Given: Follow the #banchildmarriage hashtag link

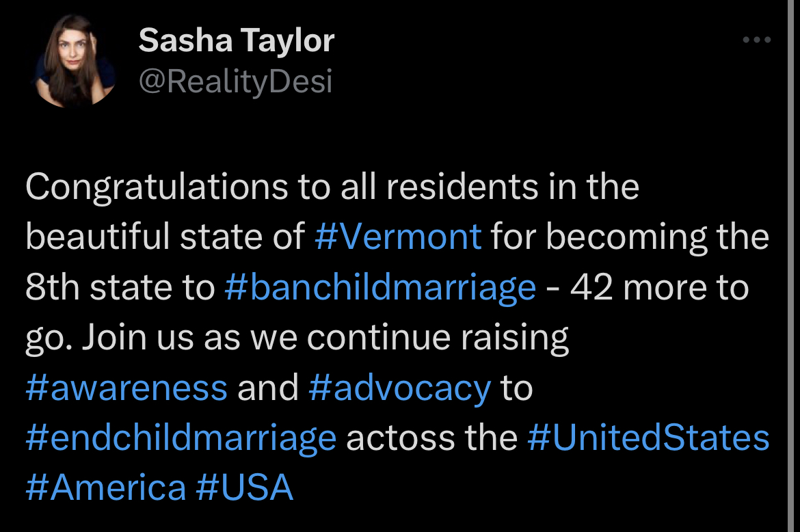Looking at the screenshot, I should pyautogui.click(x=380, y=287).
